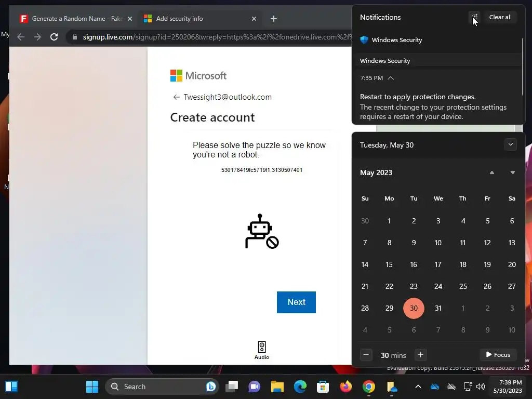Decrease focus duration with minus button
Image resolution: width=532 pixels, height=399 pixels.
tap(366, 355)
